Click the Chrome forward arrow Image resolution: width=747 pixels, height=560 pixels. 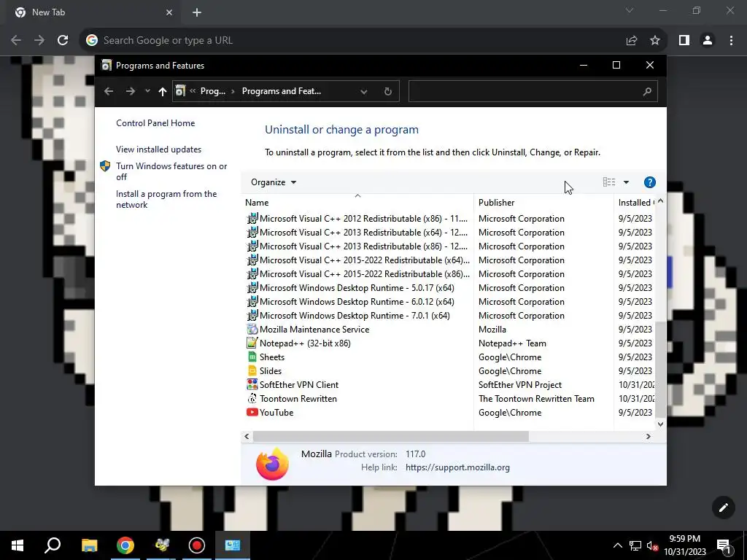pos(39,41)
